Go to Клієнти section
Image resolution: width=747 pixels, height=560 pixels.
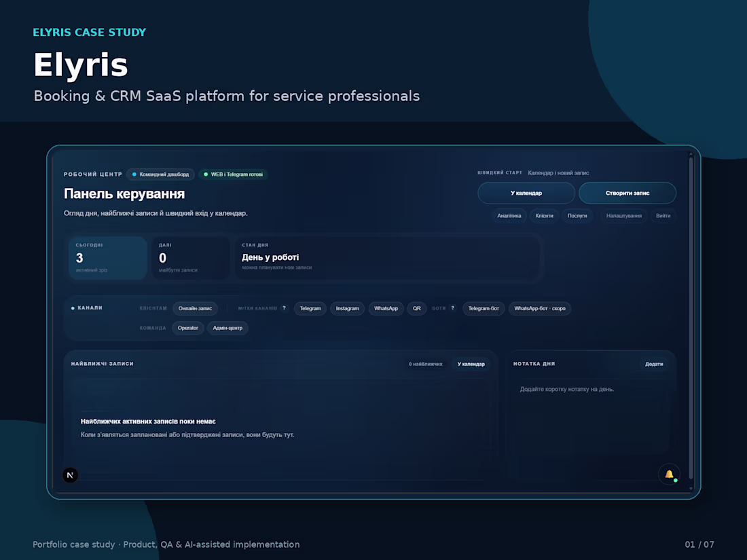click(x=544, y=216)
